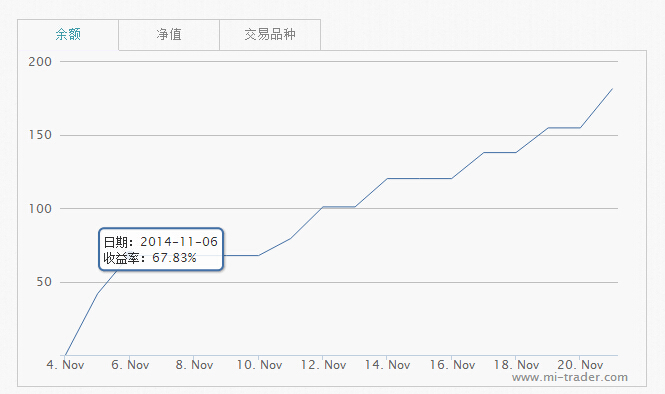The width and height of the screenshot is (665, 394).
Task: Click the 100 y-axis label
Action: tap(40, 209)
